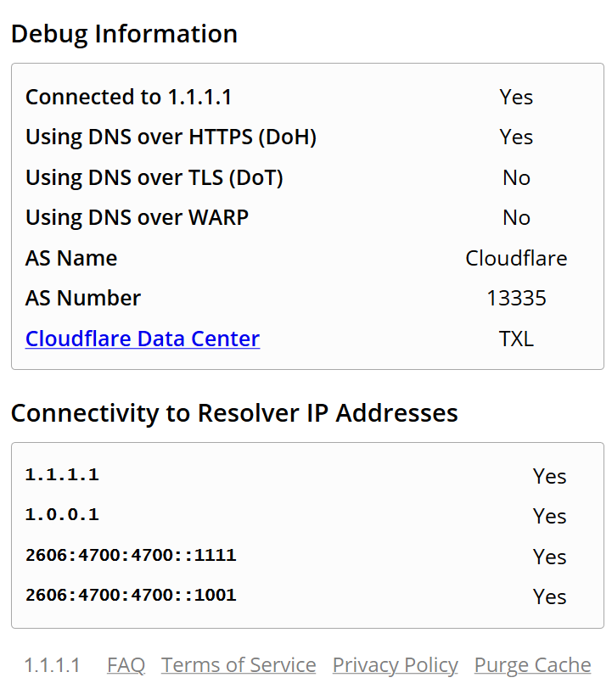612x700 pixels.
Task: Select the 'Using DNS over TLS (DoT)' label
Action: (x=154, y=177)
